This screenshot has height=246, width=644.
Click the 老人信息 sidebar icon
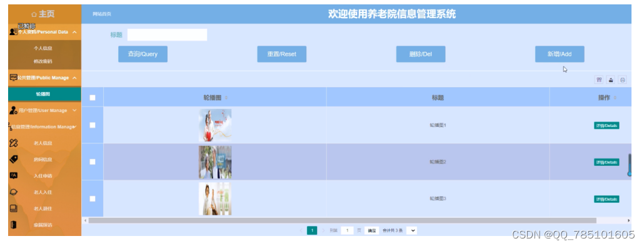(x=14, y=143)
